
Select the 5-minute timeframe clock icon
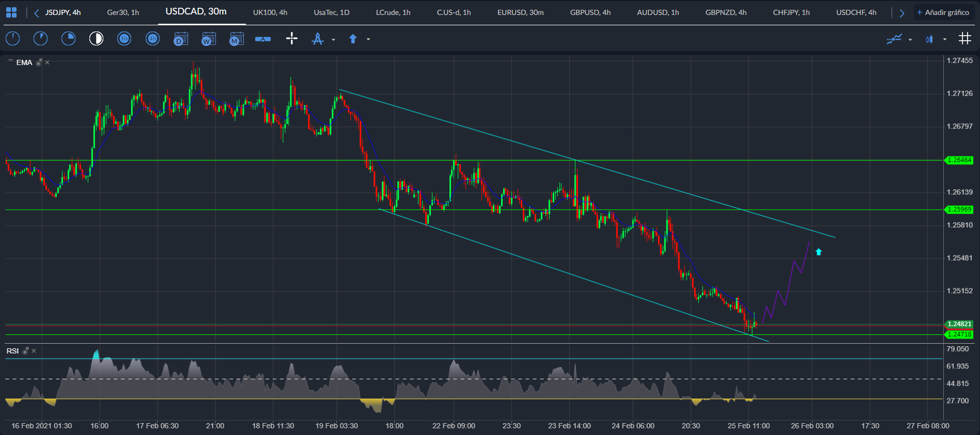click(x=40, y=39)
